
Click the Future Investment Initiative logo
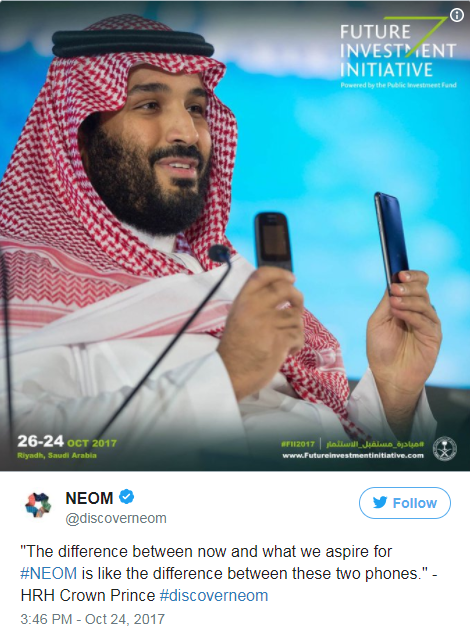click(398, 52)
